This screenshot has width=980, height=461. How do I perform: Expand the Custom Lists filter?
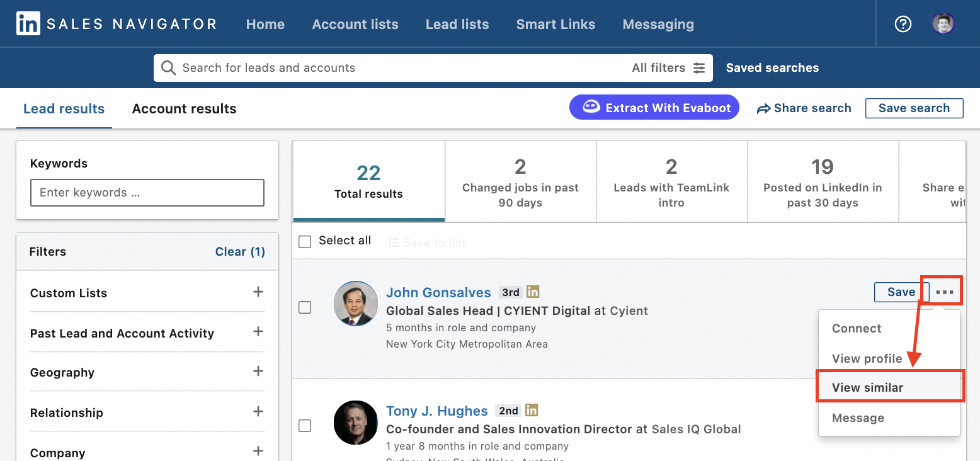coord(258,292)
